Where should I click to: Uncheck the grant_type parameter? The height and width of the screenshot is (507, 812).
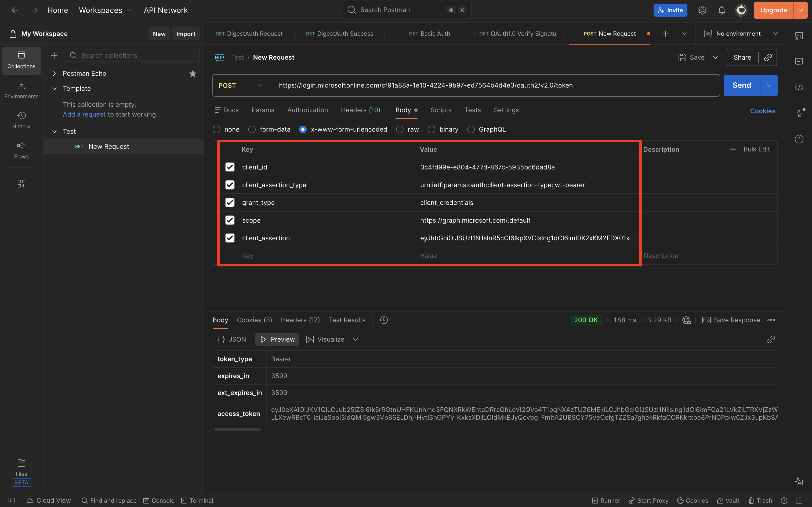click(230, 202)
